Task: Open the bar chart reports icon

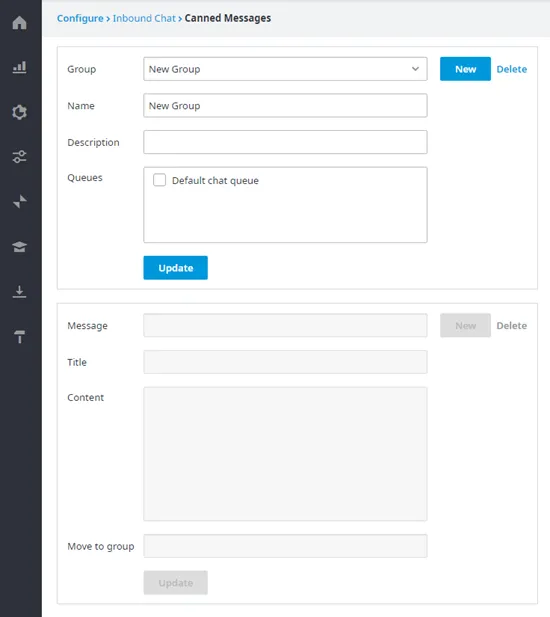Action: click(x=19, y=67)
